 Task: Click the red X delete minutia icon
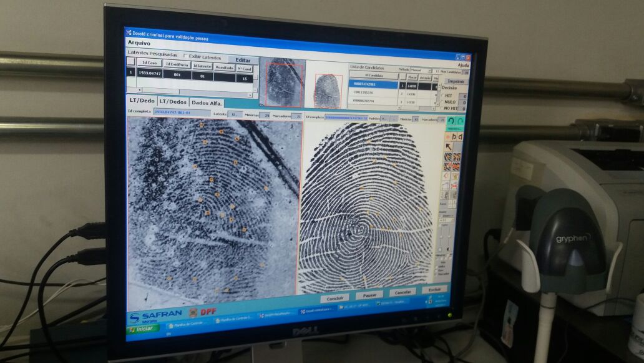pyautogui.click(x=454, y=186)
